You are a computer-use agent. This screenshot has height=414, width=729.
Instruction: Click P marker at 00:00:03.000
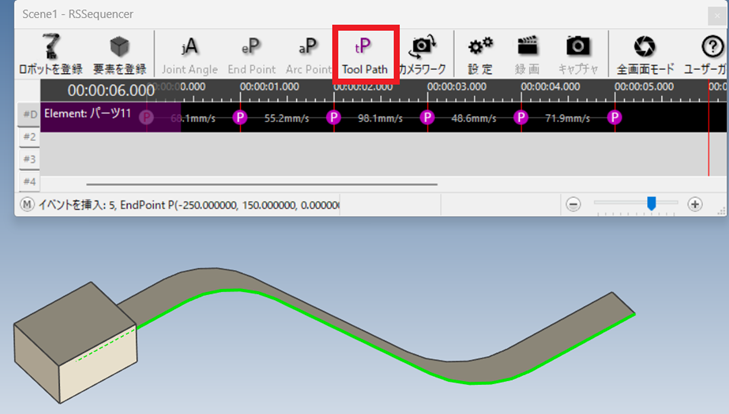pos(427,117)
